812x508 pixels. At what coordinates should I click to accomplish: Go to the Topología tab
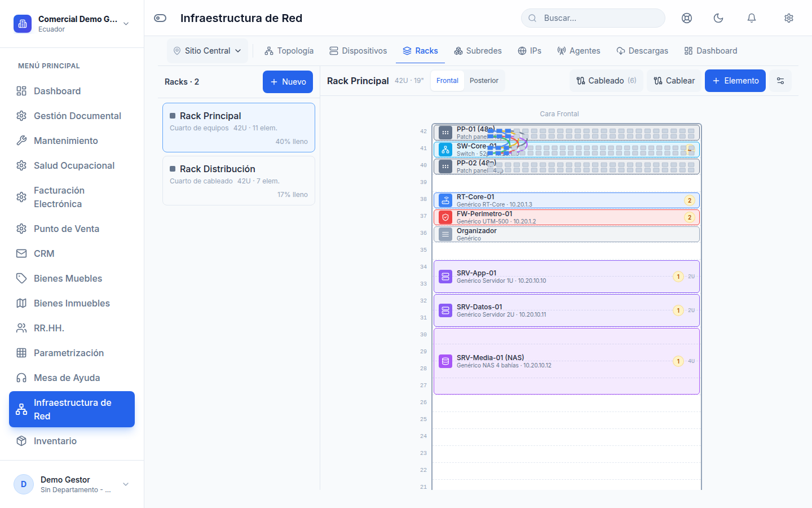[289, 51]
